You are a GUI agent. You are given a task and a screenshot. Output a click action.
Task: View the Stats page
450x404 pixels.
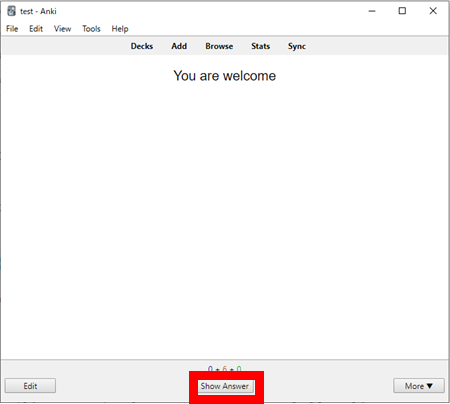click(260, 46)
